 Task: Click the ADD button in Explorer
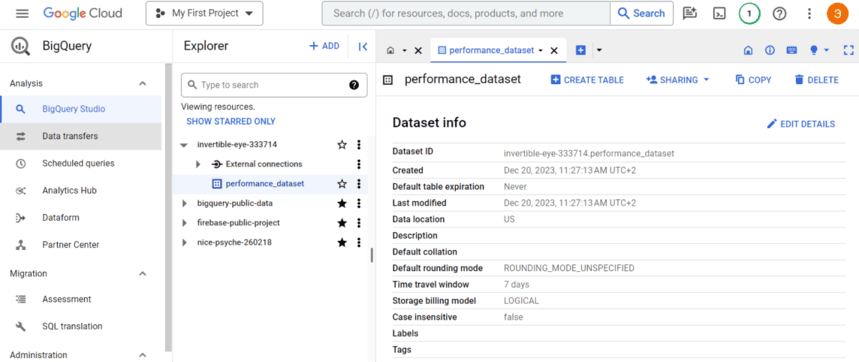[x=324, y=46]
